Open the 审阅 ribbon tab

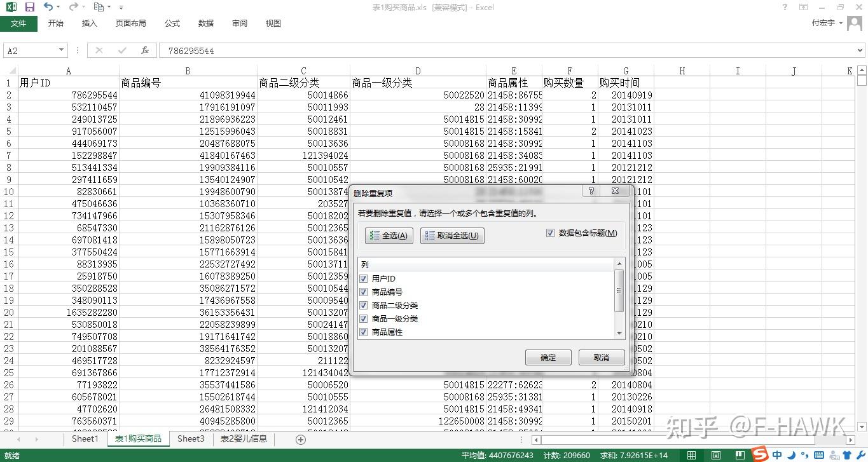tap(240, 24)
